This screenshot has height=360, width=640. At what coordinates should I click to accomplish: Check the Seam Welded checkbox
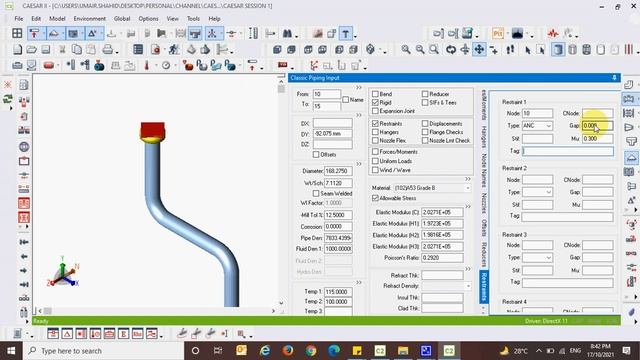click(x=316, y=193)
